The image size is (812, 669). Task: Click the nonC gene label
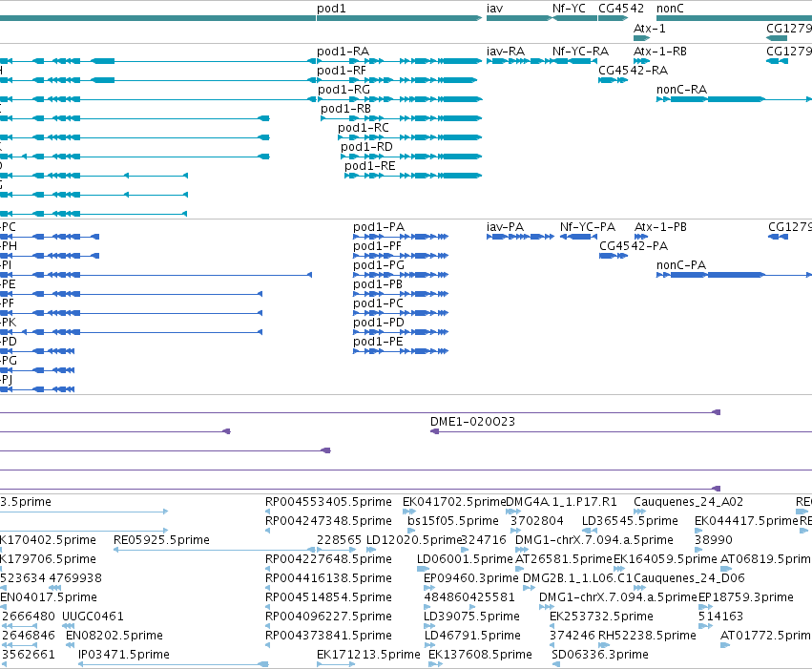tap(670, 9)
